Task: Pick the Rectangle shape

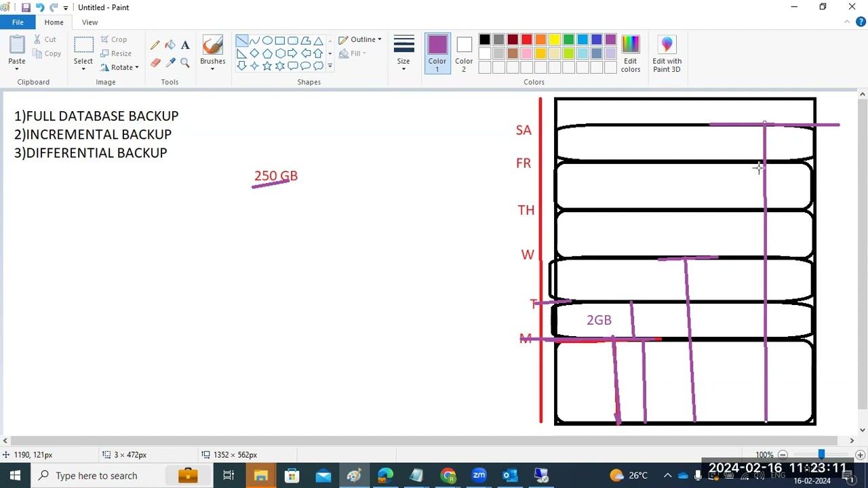Action: [280, 41]
